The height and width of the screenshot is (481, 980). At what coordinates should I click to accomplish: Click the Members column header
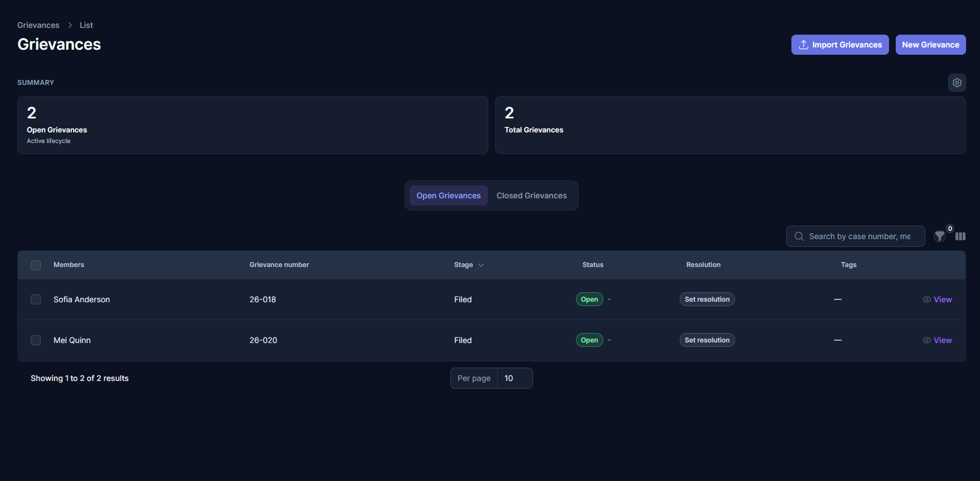pyautogui.click(x=69, y=265)
